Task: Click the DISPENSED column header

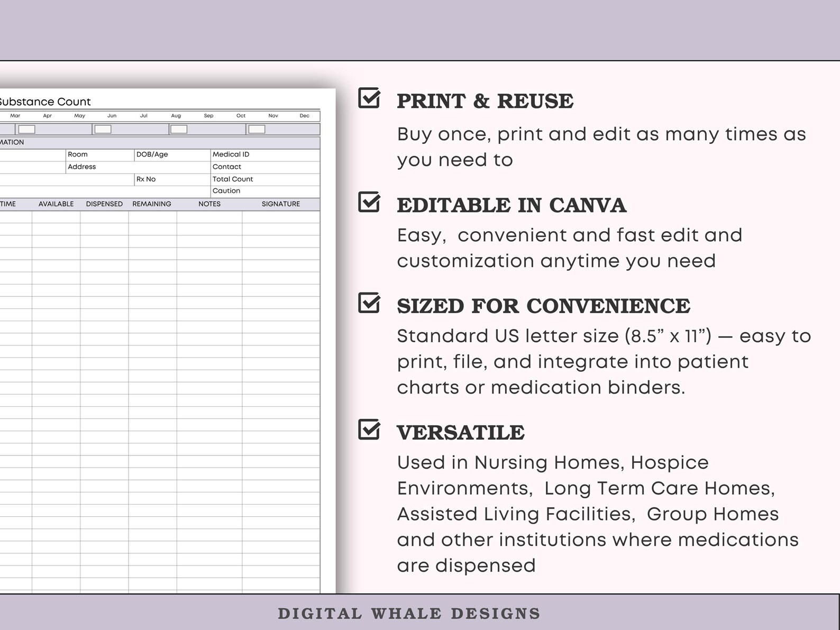Action: [104, 204]
